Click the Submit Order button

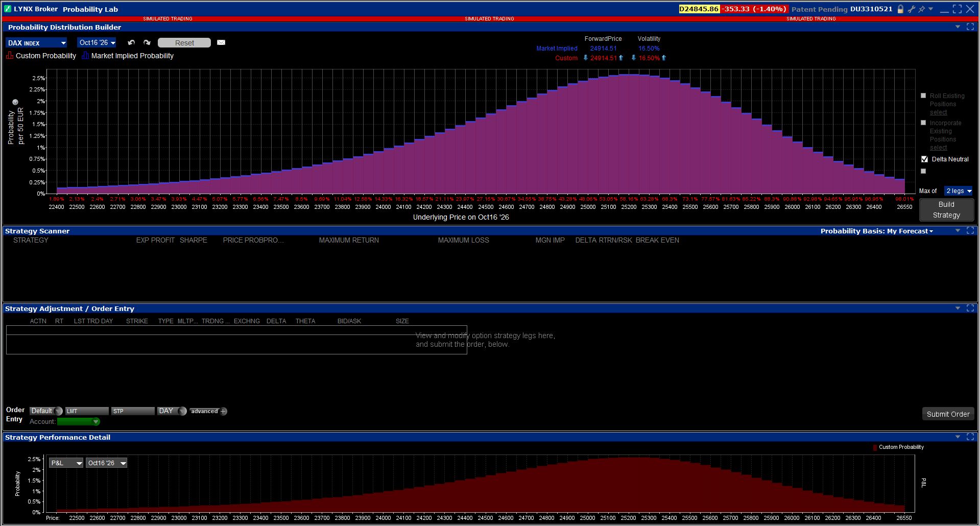pyautogui.click(x=948, y=414)
